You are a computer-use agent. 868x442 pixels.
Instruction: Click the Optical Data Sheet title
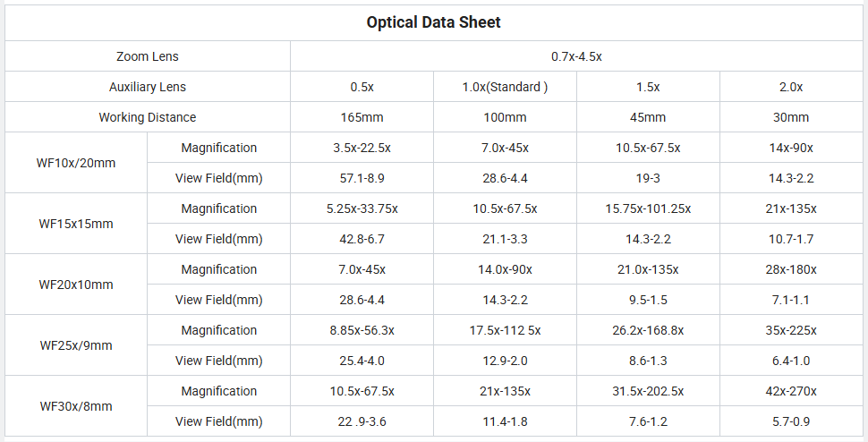tap(433, 22)
